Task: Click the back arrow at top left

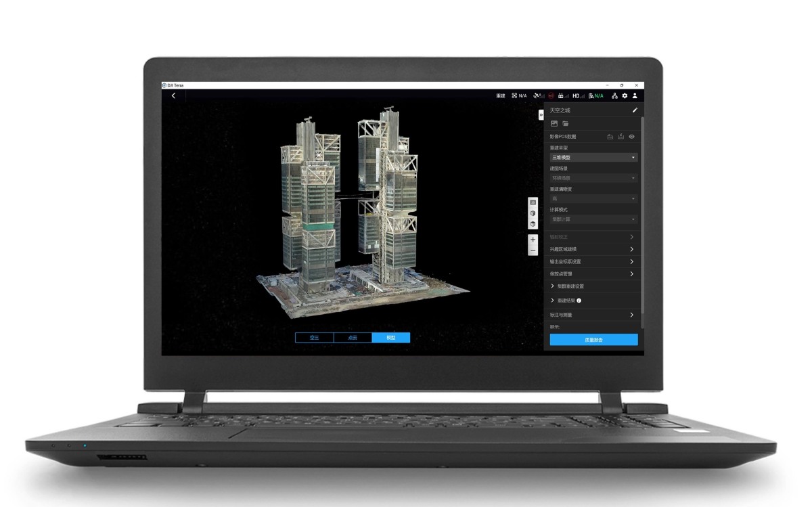Action: coord(173,95)
